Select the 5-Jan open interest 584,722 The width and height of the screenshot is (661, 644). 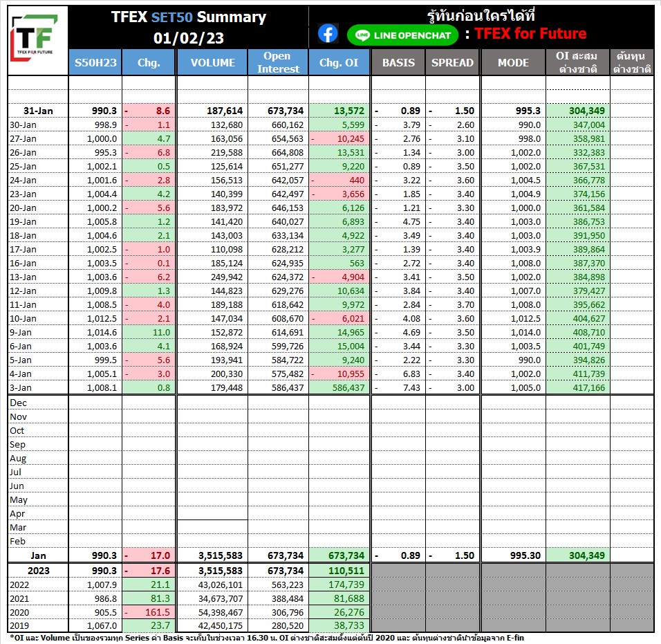pos(288,360)
